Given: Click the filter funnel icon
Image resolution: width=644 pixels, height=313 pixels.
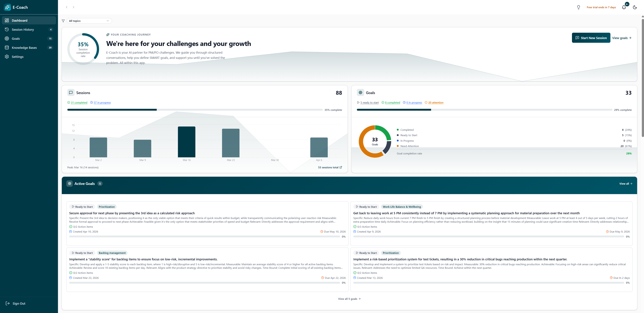Looking at the screenshot, I should pyautogui.click(x=63, y=21).
